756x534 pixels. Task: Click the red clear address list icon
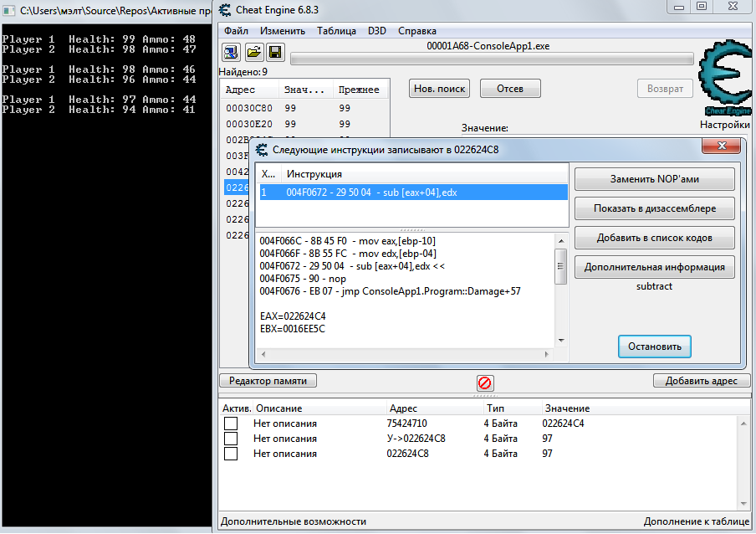point(484,383)
